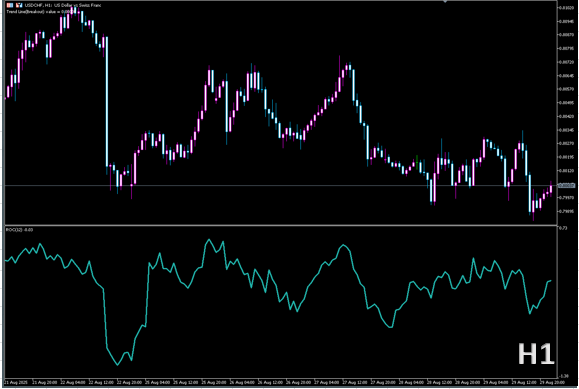The height and width of the screenshot is (389, 579).
Task: Click the 27 Aug 20:00 time label
Action: pyautogui.click(x=383, y=382)
